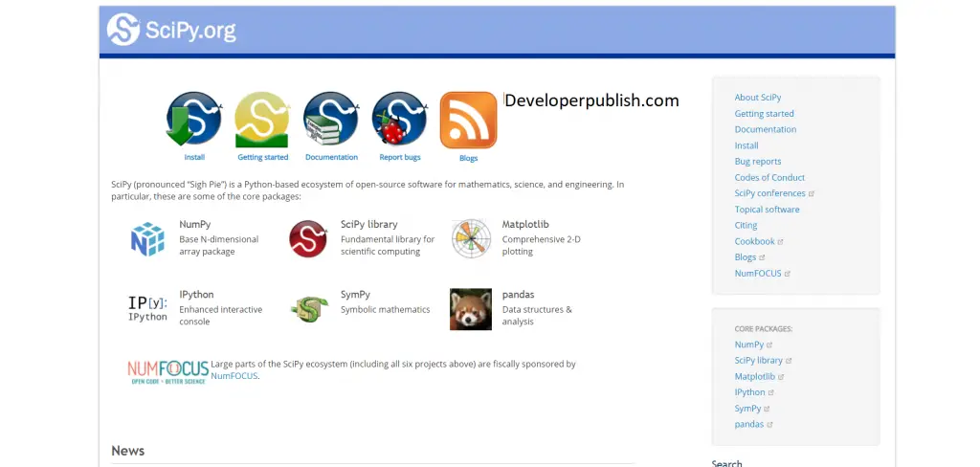Open IPython under Core Packages
Viewport: 980px width, 467px height.
(x=749, y=392)
